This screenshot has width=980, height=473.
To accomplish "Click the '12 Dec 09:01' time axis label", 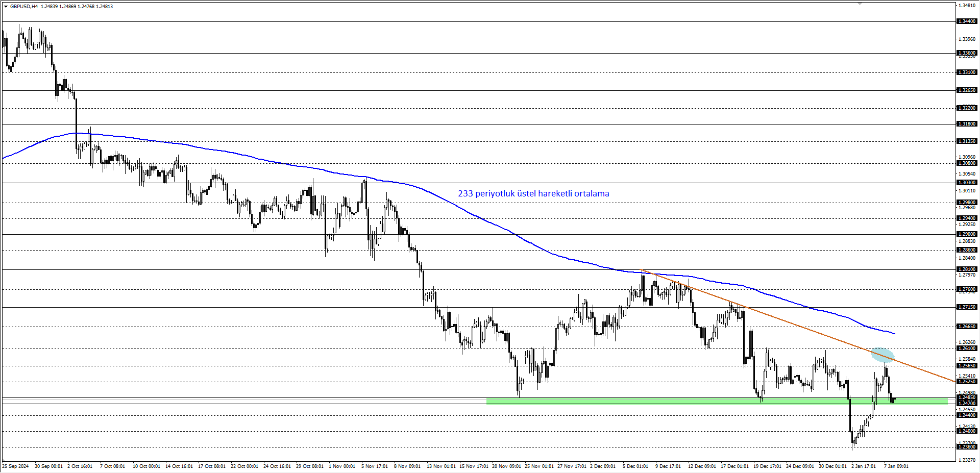I will tap(702, 466).
